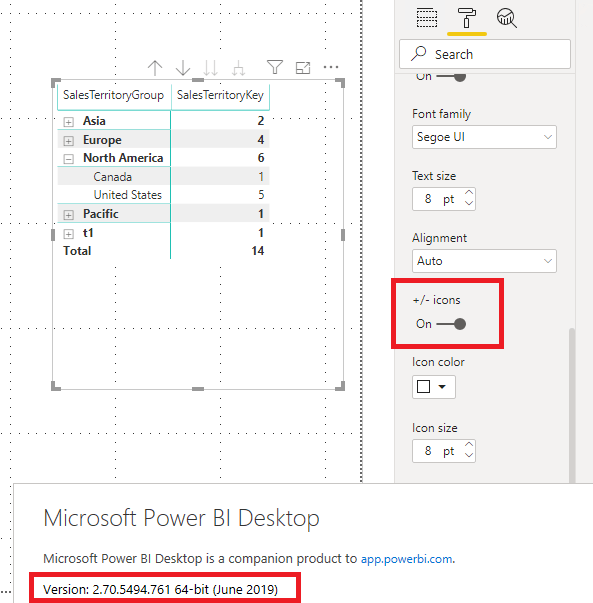The width and height of the screenshot is (593, 603).
Task: Click the Asia value 2
Action: [x=261, y=121]
